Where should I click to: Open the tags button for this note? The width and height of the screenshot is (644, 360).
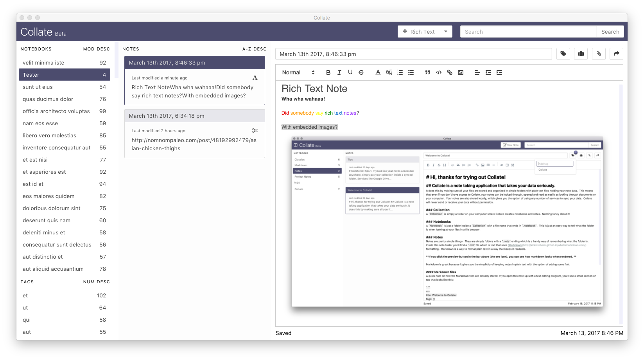tap(563, 54)
